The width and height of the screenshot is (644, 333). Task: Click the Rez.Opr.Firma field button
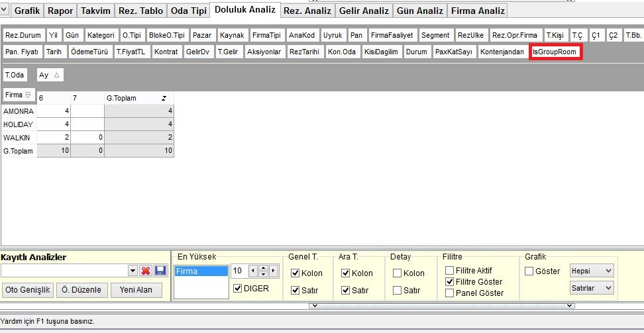(x=515, y=35)
